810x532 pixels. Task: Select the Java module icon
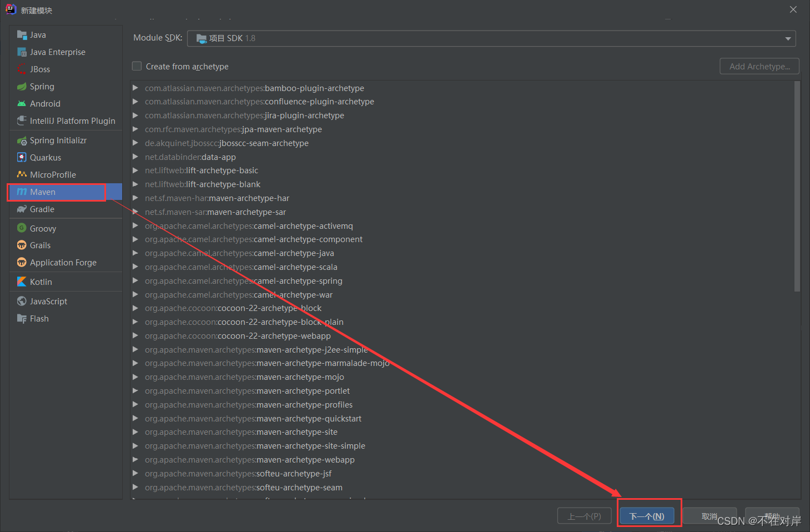[22, 35]
